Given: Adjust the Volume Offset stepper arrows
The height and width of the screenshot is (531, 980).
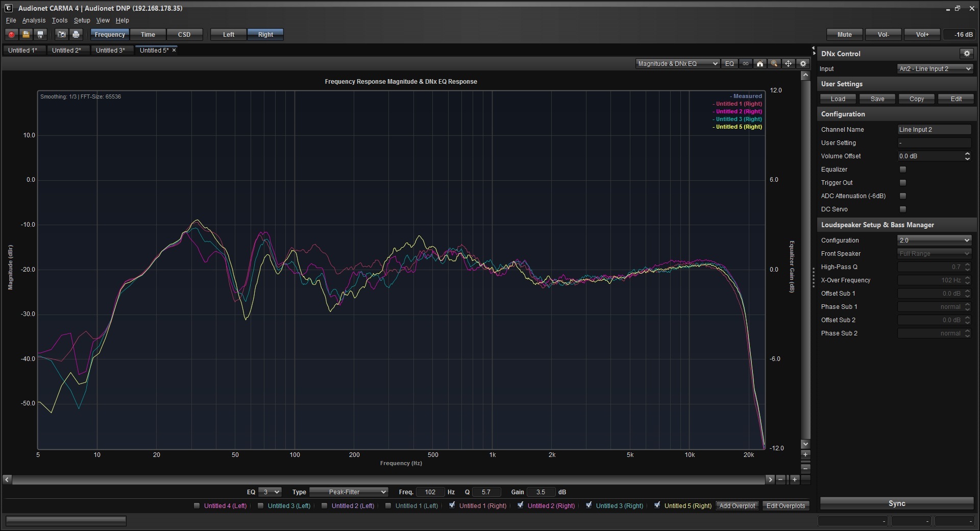Looking at the screenshot, I should [x=967, y=156].
